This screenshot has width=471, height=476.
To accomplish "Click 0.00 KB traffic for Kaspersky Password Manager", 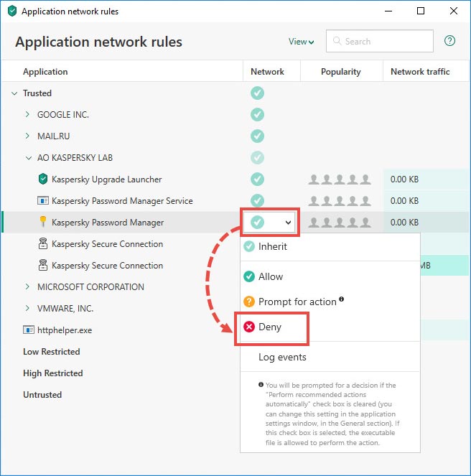I will (404, 223).
